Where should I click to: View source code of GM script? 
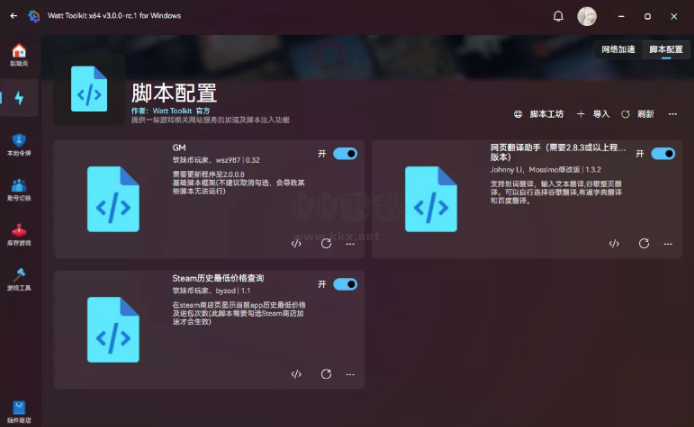coord(296,243)
